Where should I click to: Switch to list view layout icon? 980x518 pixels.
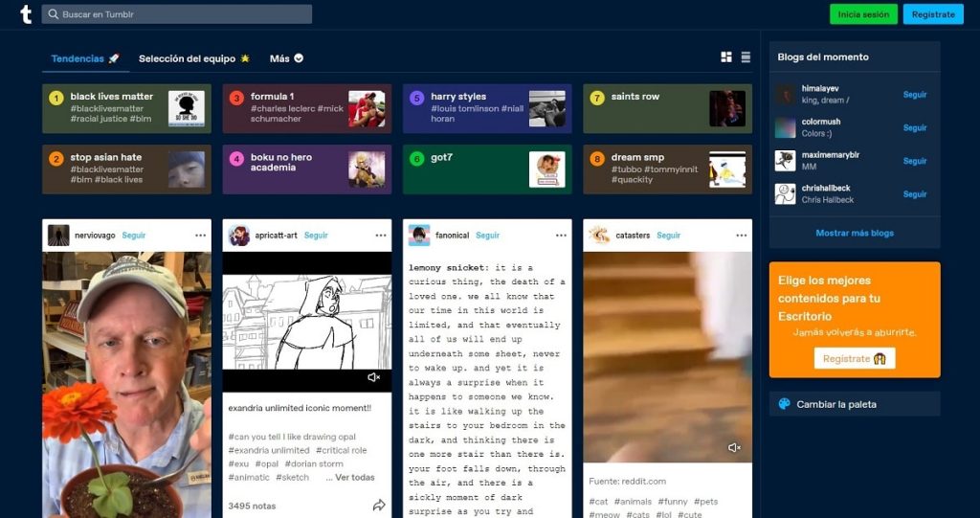(x=746, y=57)
